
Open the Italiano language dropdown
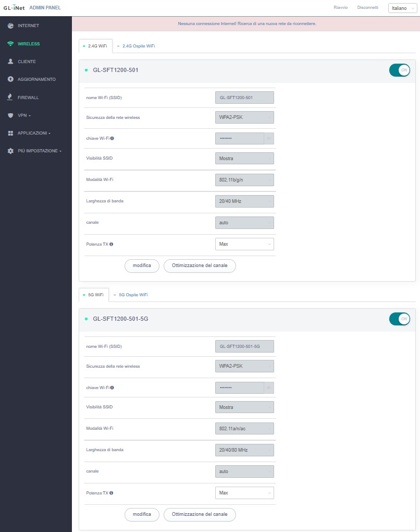(x=403, y=8)
